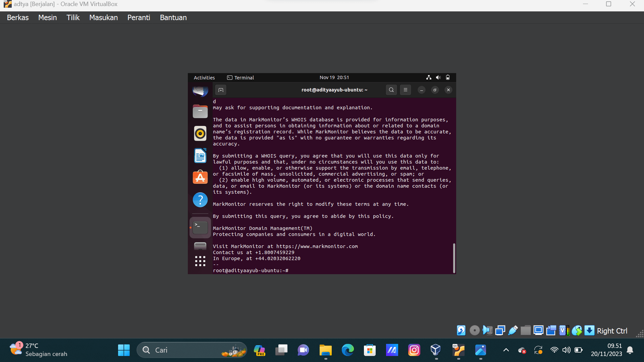Click the CPU virtualization status indicator

coord(564,330)
